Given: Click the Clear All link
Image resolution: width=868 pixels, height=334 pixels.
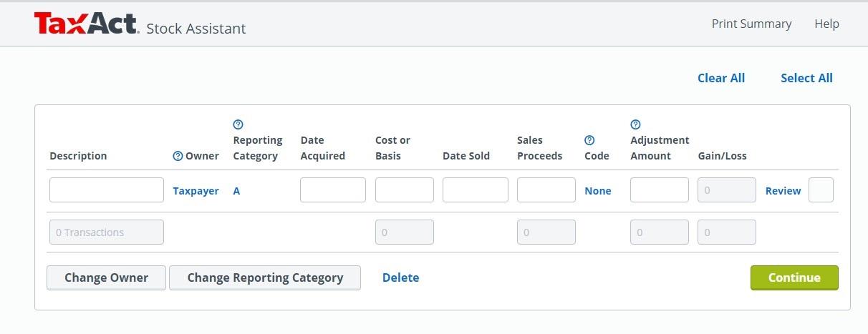Looking at the screenshot, I should pos(721,78).
